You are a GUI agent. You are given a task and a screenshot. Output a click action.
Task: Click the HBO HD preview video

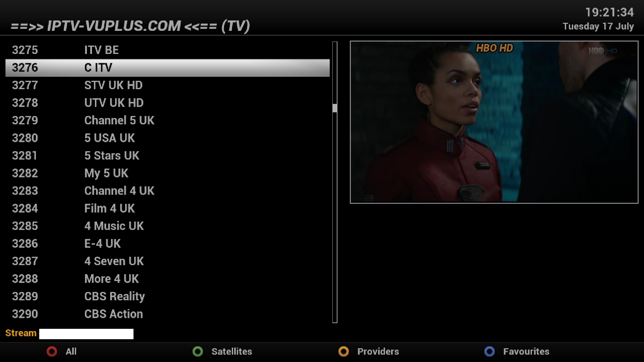[494, 122]
